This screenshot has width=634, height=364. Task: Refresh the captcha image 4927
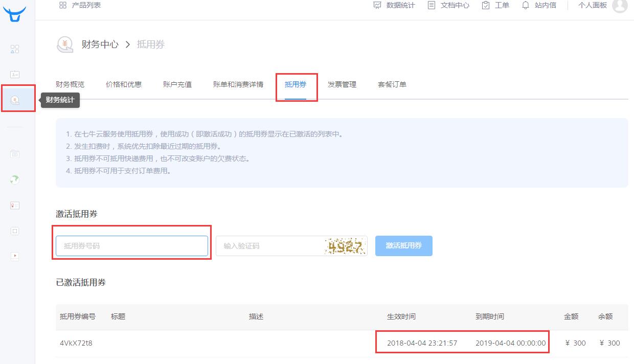(x=346, y=246)
